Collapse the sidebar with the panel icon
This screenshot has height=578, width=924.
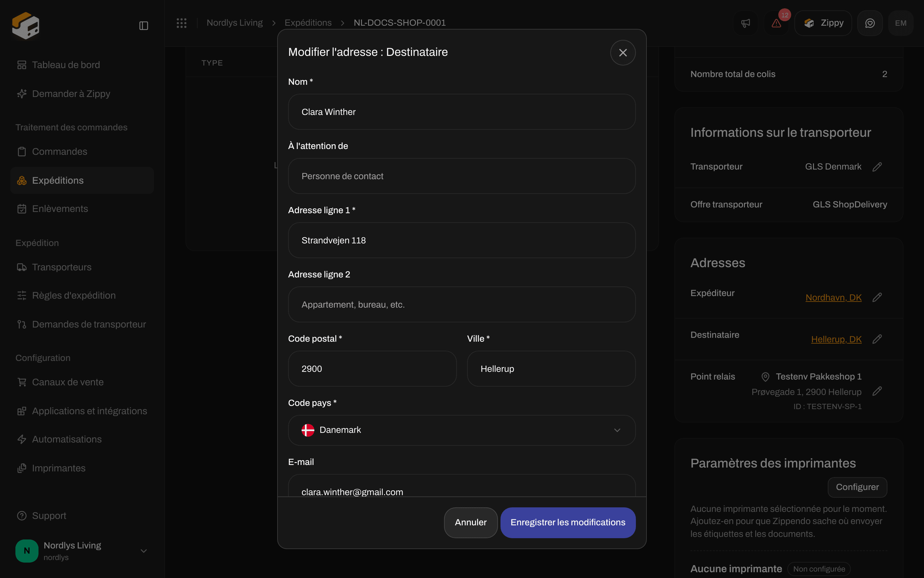[143, 26]
